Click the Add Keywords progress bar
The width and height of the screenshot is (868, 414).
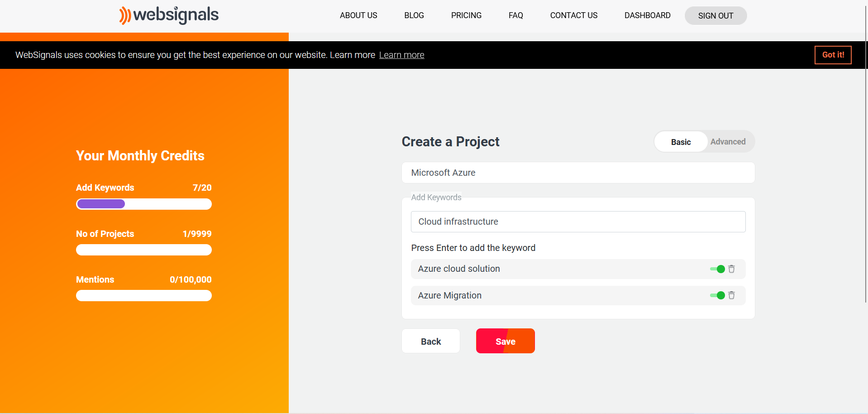143,204
